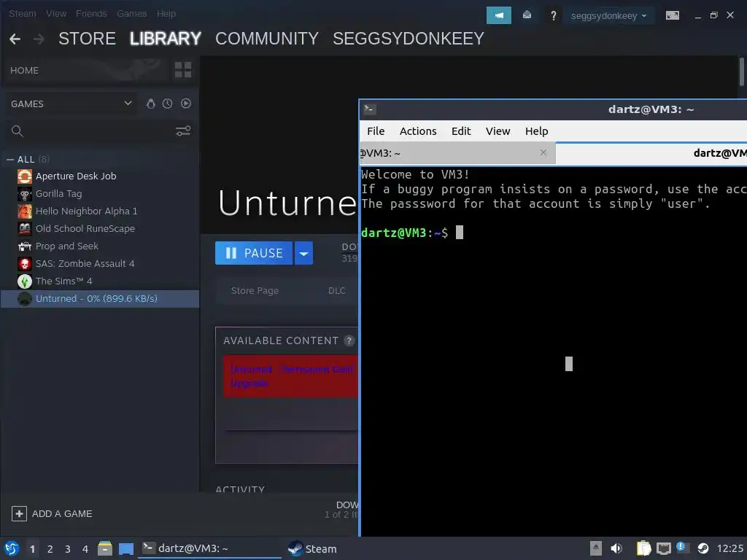The width and height of the screenshot is (747, 560).
Task: Open the terminal View menu
Action: click(x=498, y=131)
